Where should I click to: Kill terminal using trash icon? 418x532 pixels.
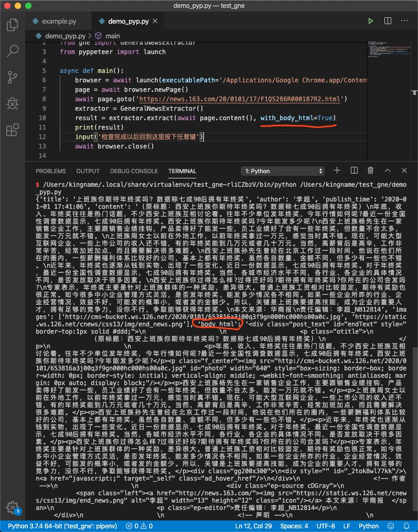pos(370,171)
